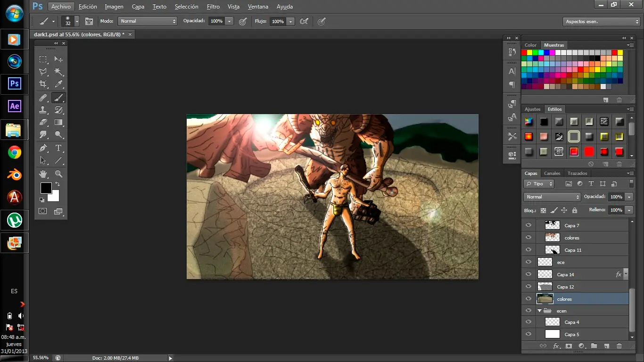This screenshot has width=644, height=362.
Task: Select the Smudge tool
Action: [43, 135]
